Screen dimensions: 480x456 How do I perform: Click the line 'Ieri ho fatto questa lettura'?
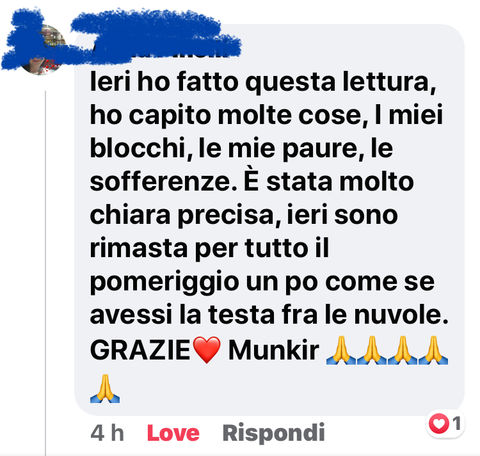(x=263, y=82)
